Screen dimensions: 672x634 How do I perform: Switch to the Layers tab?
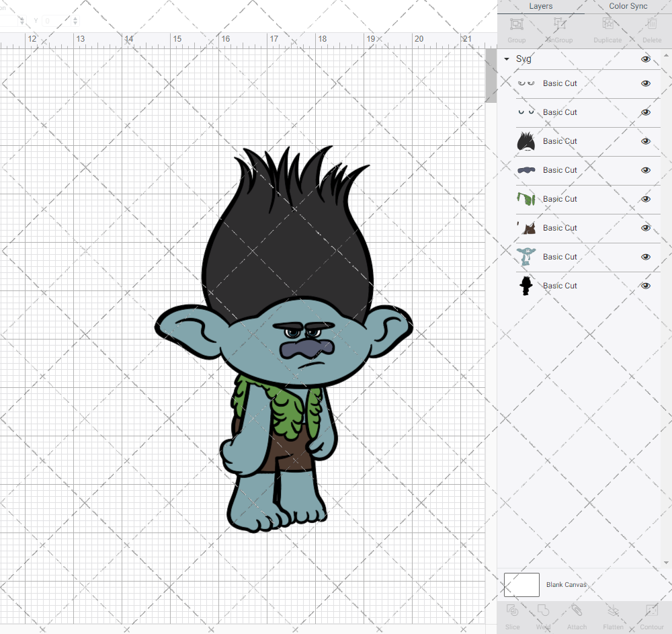[x=540, y=6]
